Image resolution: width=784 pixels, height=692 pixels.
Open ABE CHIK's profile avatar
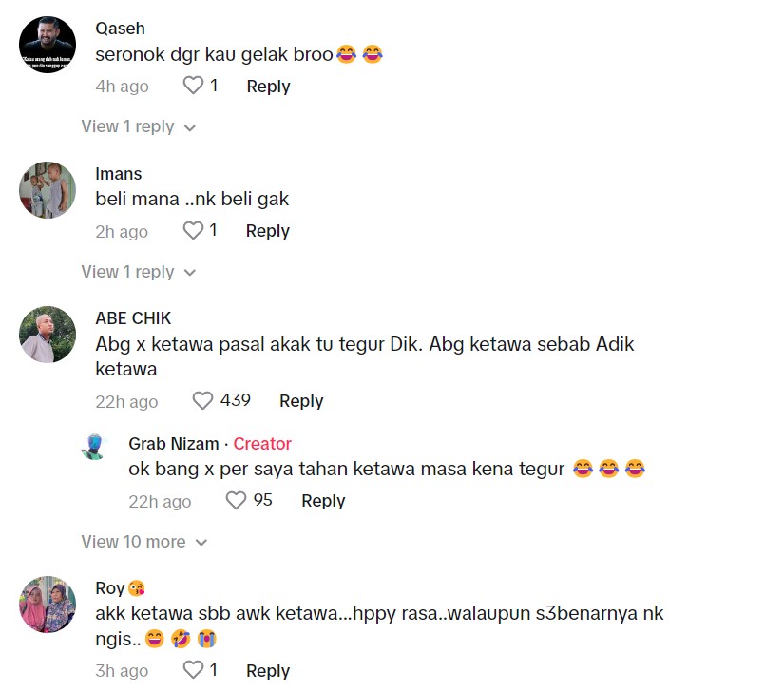point(48,335)
